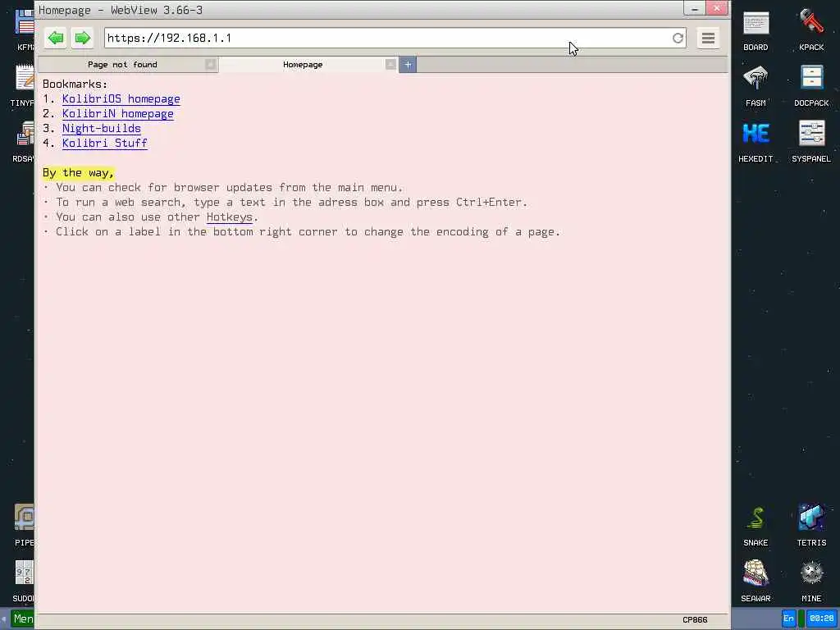Change encoding via the CP866 label

695,620
